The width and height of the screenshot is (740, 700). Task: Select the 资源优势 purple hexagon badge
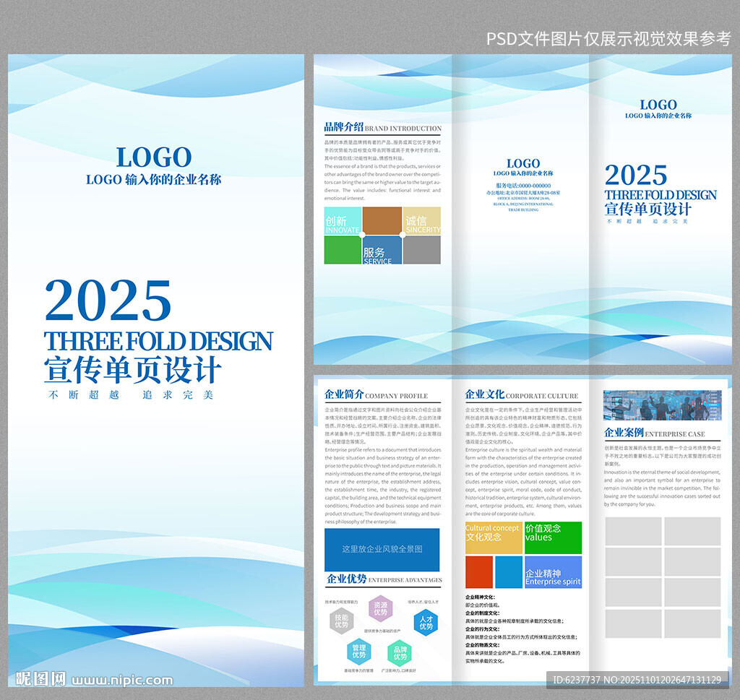pos(380,608)
